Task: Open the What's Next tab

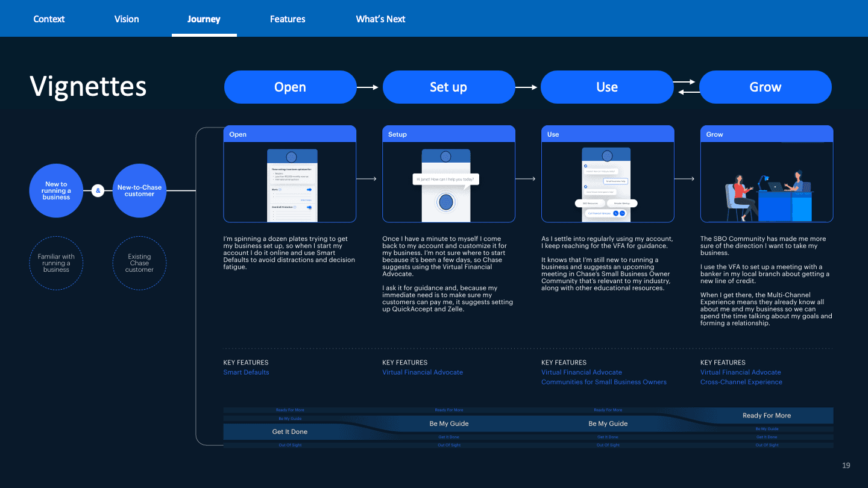Action: pos(380,19)
